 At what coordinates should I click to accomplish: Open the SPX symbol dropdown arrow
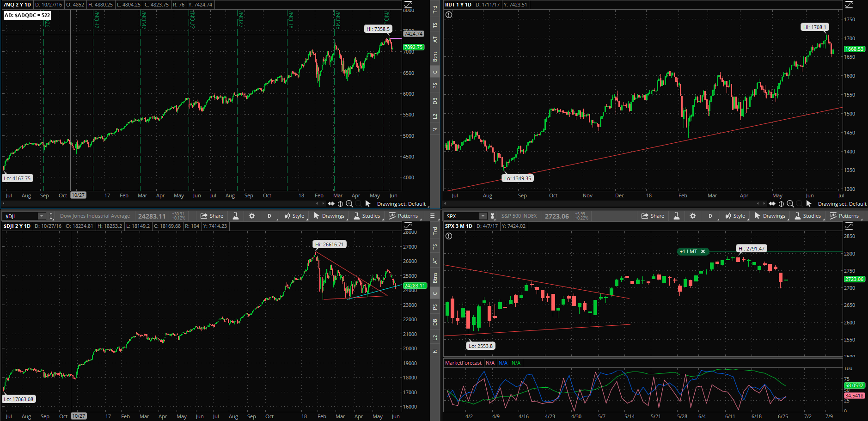click(483, 216)
